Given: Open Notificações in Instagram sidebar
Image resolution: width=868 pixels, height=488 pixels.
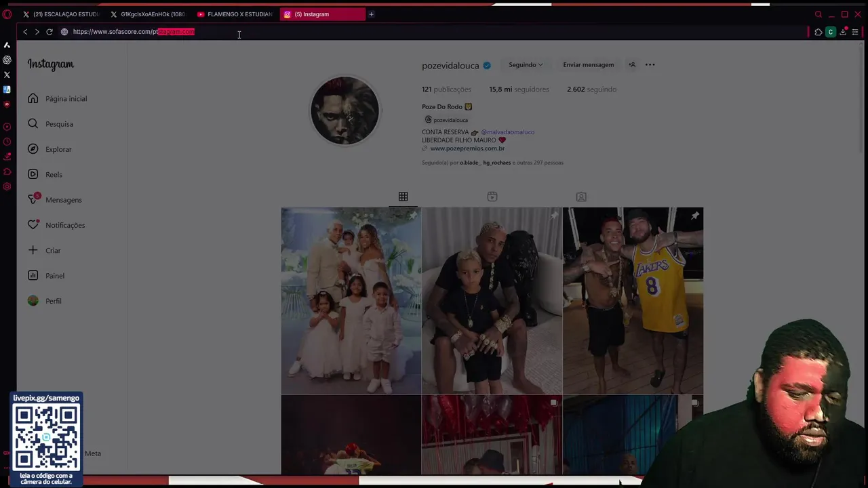Looking at the screenshot, I should coord(56,225).
